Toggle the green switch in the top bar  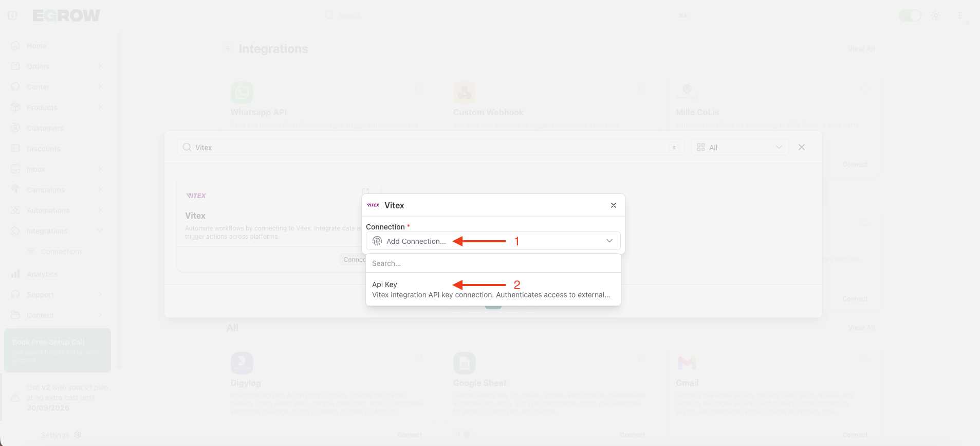tap(910, 15)
